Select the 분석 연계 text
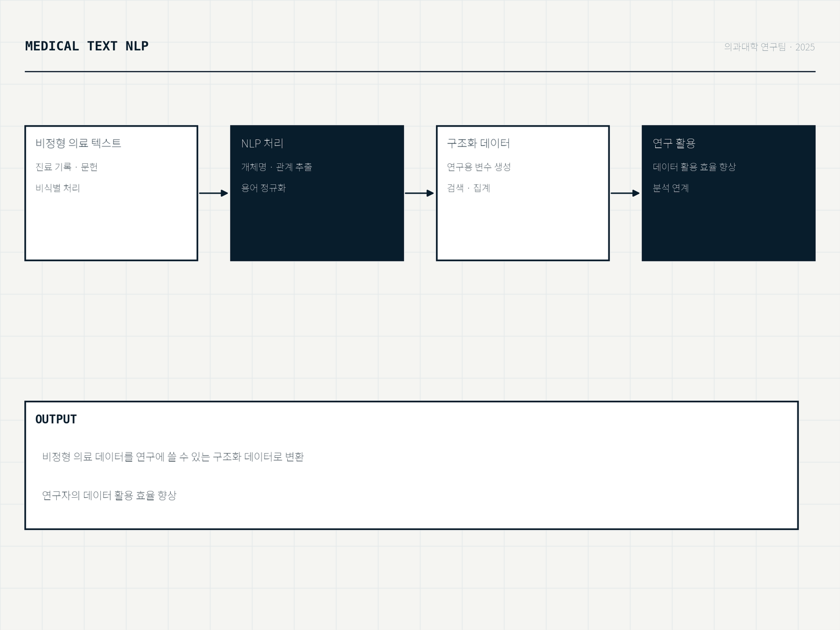840x630 pixels. pos(670,188)
